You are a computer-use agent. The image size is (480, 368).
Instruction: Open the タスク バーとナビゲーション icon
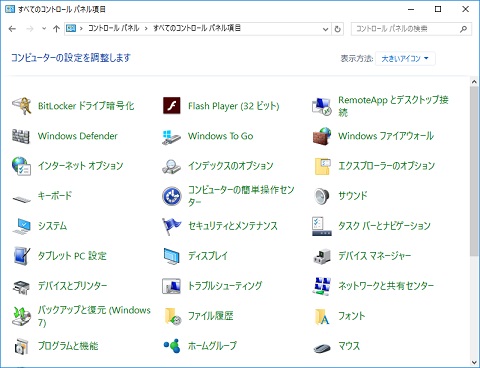pyautogui.click(x=322, y=226)
